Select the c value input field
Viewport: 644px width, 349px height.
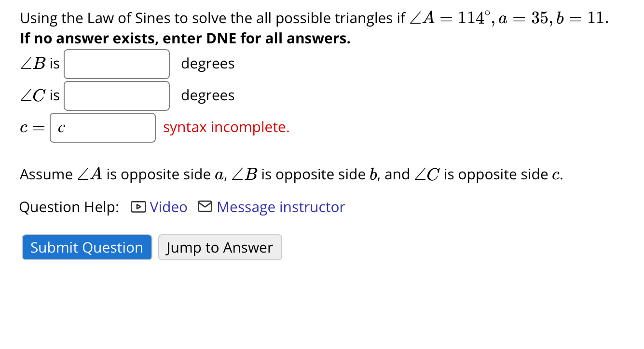tap(102, 127)
